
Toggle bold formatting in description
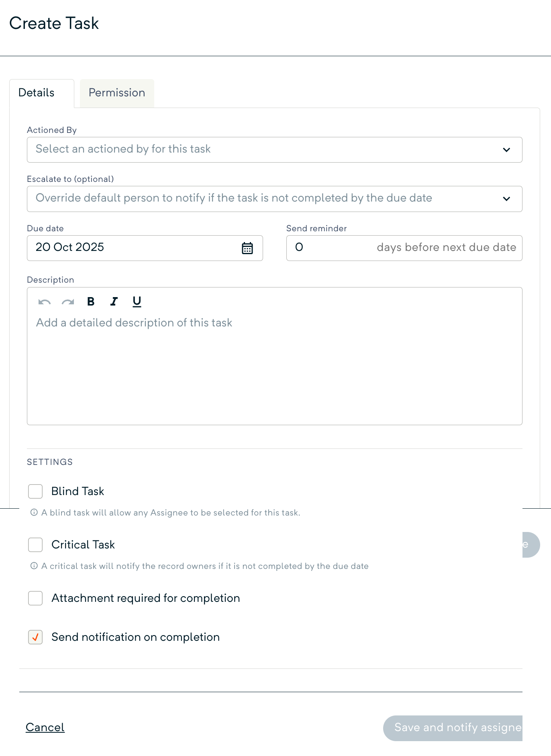[x=91, y=302]
